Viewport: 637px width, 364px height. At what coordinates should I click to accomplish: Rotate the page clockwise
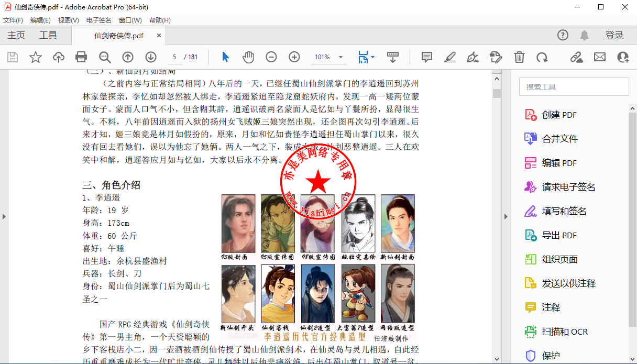click(542, 57)
